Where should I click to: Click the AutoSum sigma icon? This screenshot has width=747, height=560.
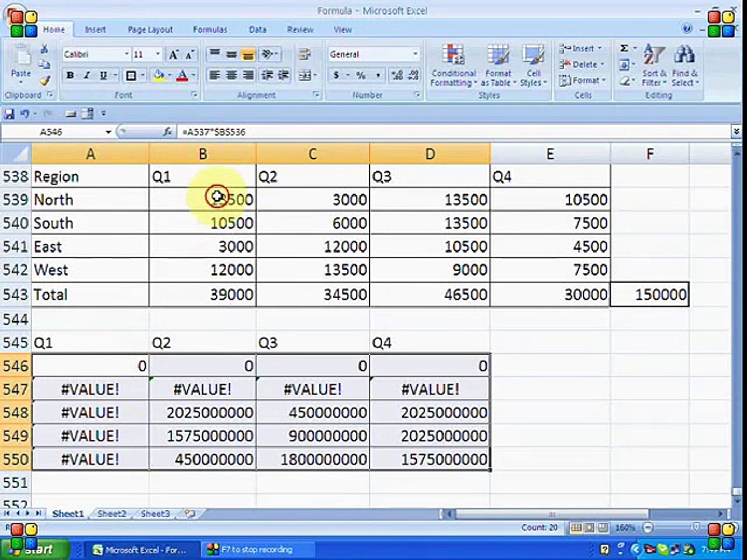[625, 48]
